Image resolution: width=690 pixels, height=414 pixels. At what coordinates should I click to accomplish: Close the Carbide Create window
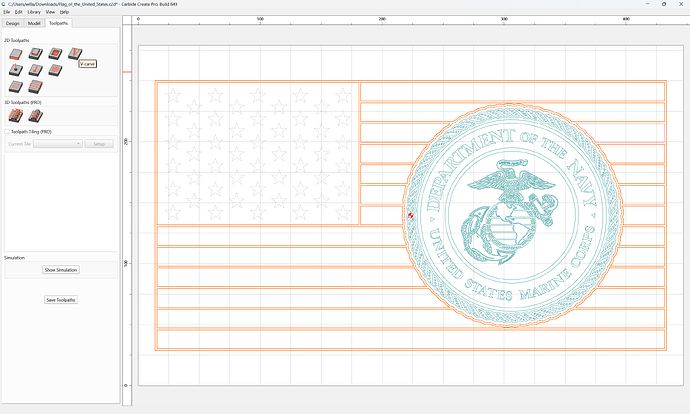pyautogui.click(x=680, y=4)
